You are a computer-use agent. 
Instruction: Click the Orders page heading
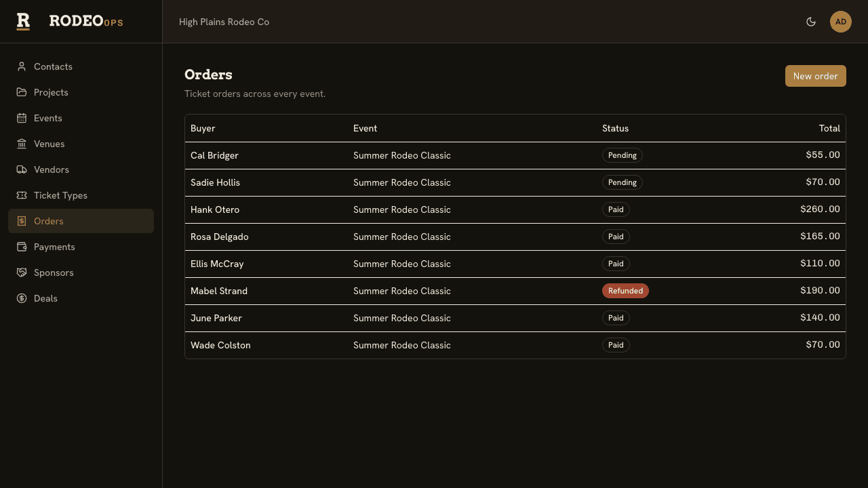(x=208, y=75)
